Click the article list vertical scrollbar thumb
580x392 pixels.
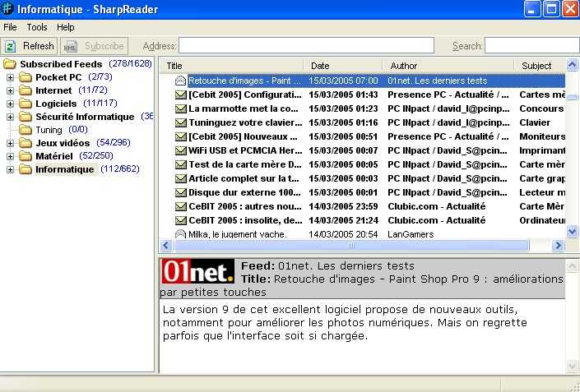pos(573,97)
